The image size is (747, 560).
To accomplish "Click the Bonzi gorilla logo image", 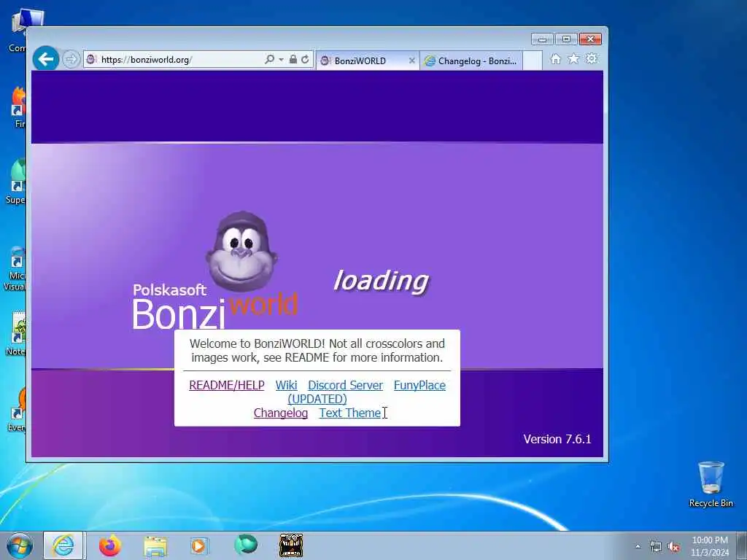I will 241,252.
